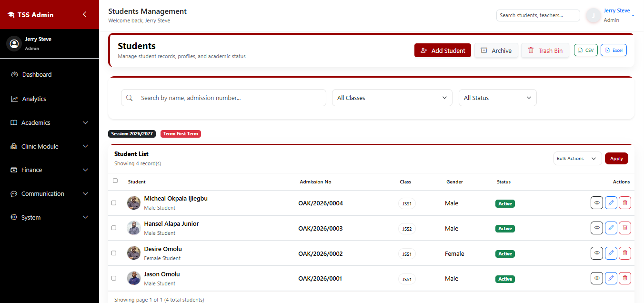Open the user menu caret beside Jerry Steve

(633, 16)
